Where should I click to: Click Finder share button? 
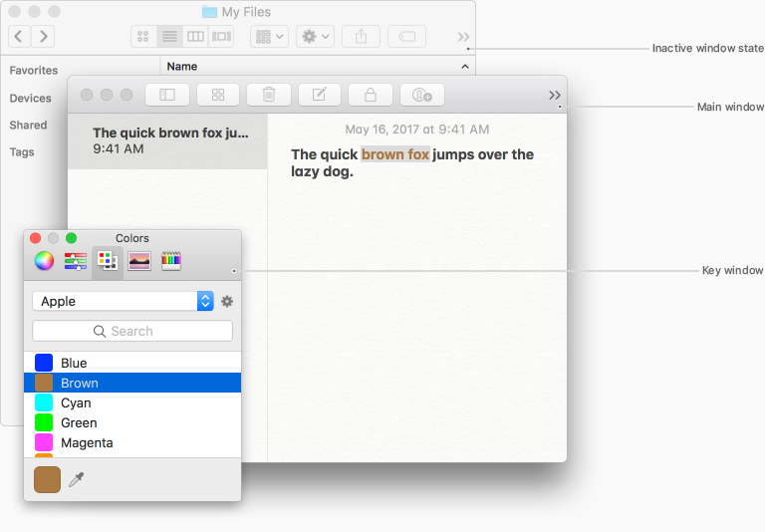[x=361, y=37]
